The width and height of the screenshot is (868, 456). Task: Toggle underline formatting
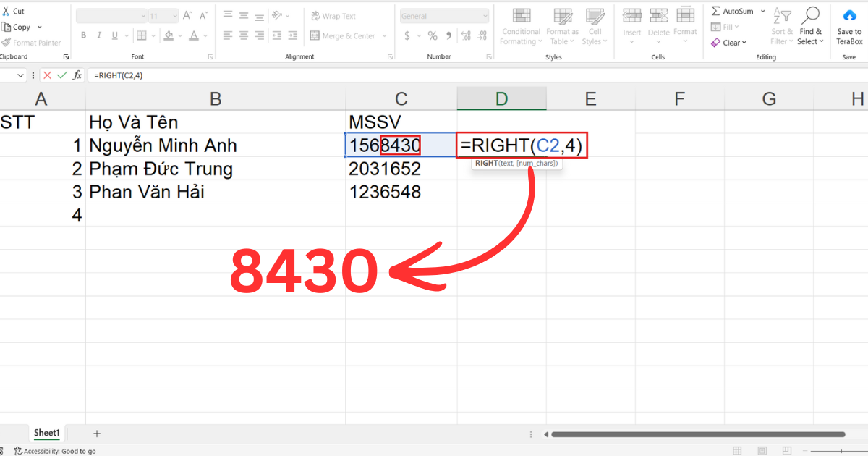coord(115,35)
